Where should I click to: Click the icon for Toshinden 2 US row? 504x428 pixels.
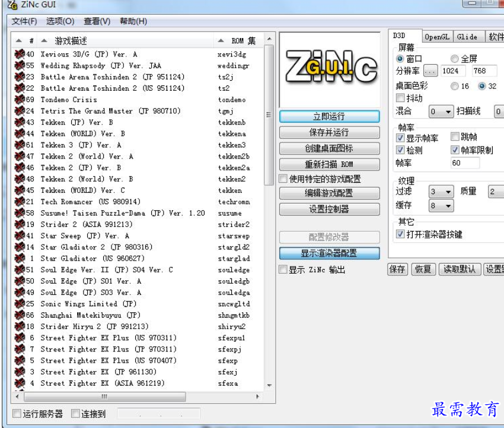point(20,88)
